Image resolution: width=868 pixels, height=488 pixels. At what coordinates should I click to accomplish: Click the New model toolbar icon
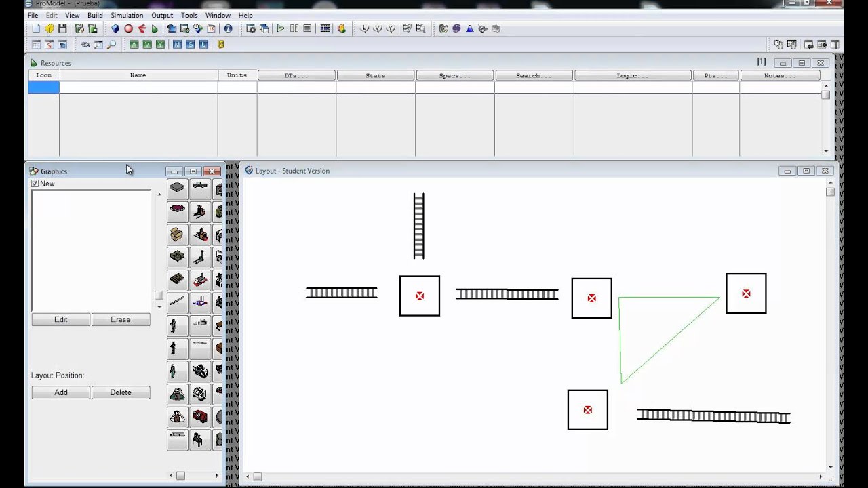point(36,28)
